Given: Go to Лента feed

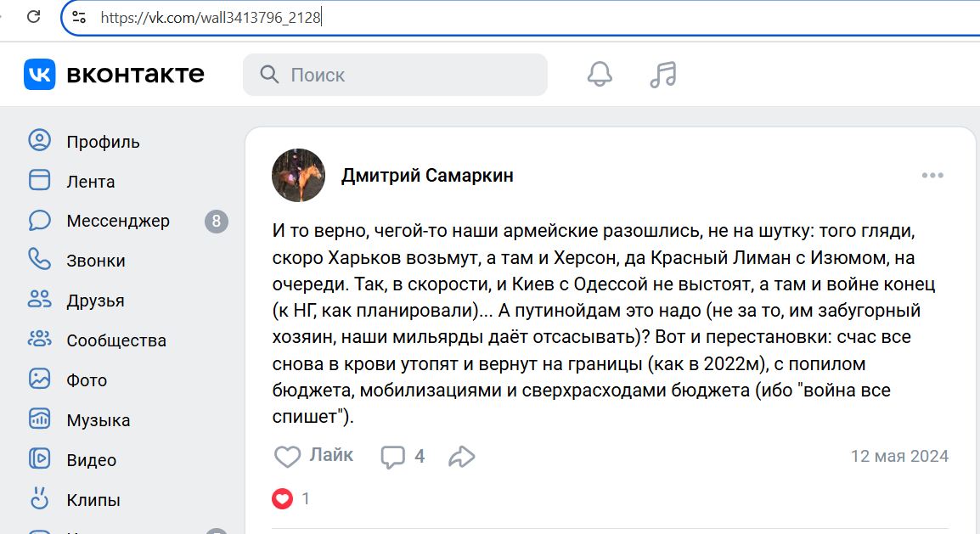Looking at the screenshot, I should (x=91, y=182).
